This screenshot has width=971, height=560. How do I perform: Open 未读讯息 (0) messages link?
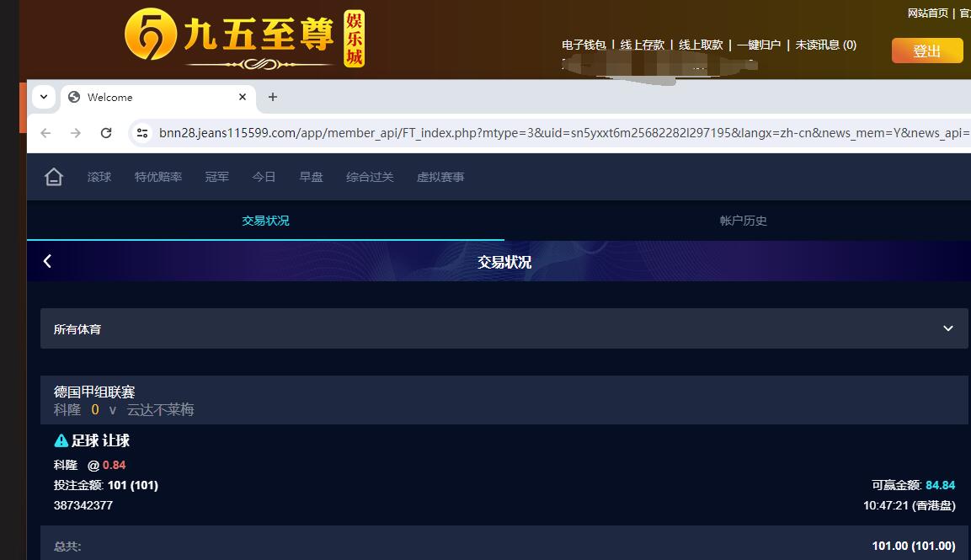point(825,45)
